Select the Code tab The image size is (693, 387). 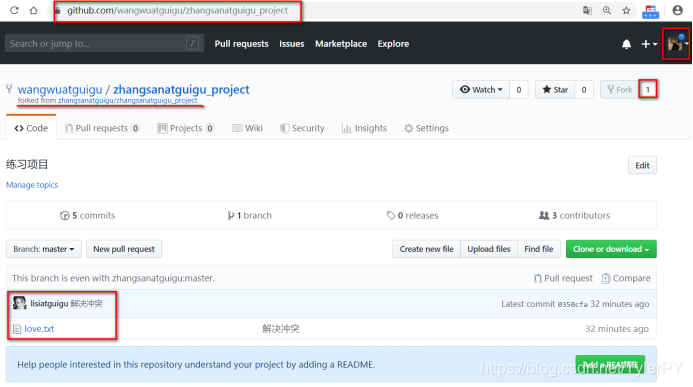click(x=31, y=128)
